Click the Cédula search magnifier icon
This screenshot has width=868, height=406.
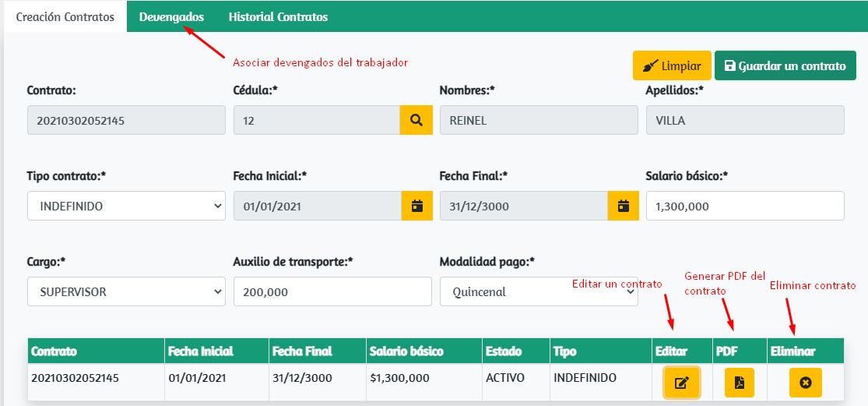click(416, 121)
